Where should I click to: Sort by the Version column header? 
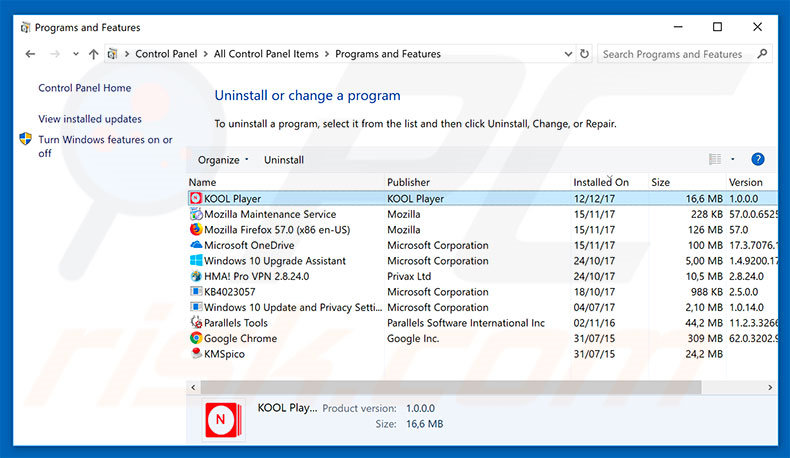[x=752, y=182]
